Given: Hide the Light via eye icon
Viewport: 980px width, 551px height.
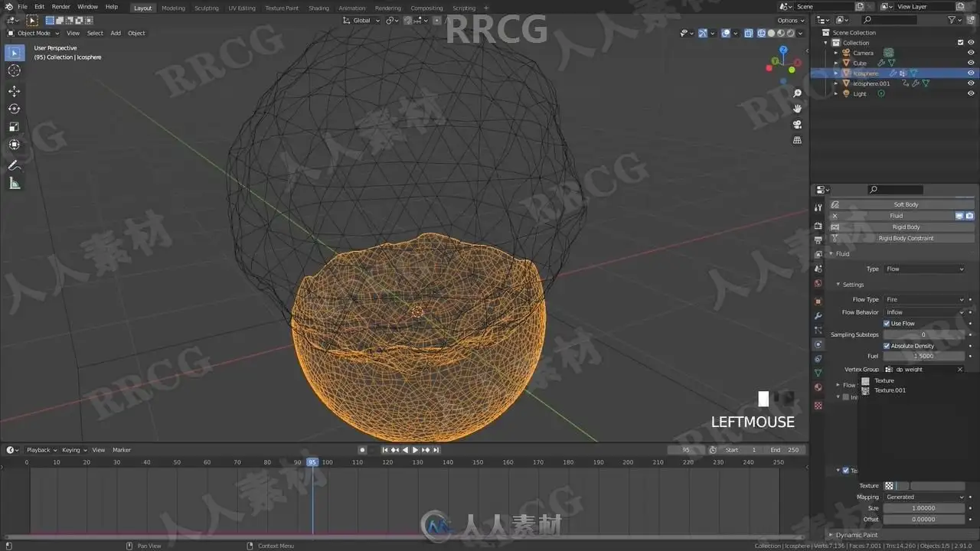Looking at the screenshot, I should 971,94.
